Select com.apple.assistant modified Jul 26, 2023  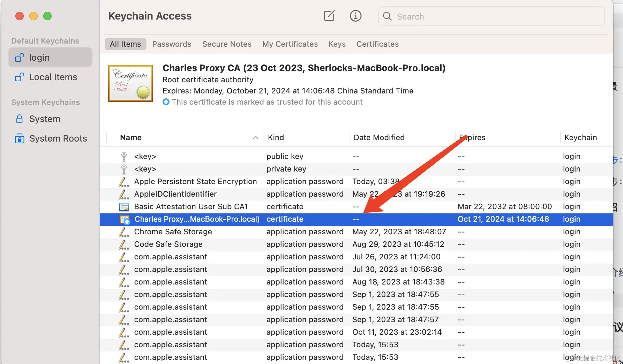pyautogui.click(x=356, y=257)
